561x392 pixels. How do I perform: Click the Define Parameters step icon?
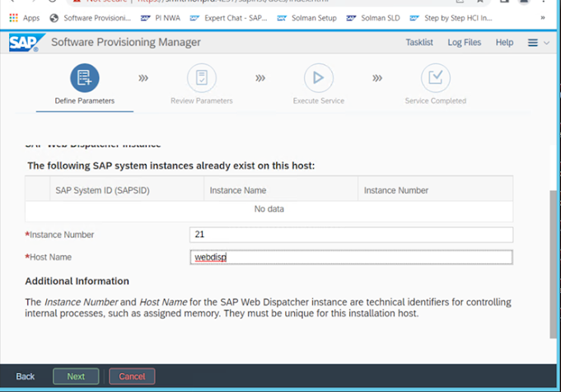click(x=84, y=77)
